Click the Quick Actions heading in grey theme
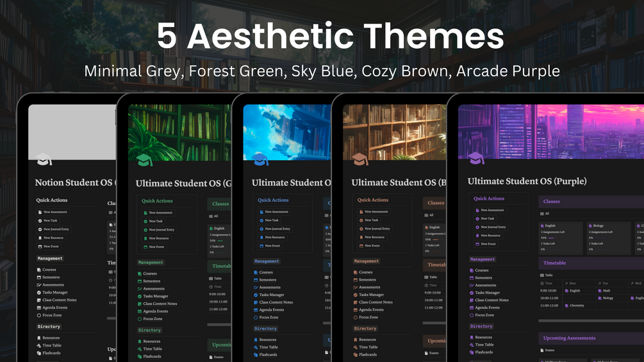 pos(52,201)
